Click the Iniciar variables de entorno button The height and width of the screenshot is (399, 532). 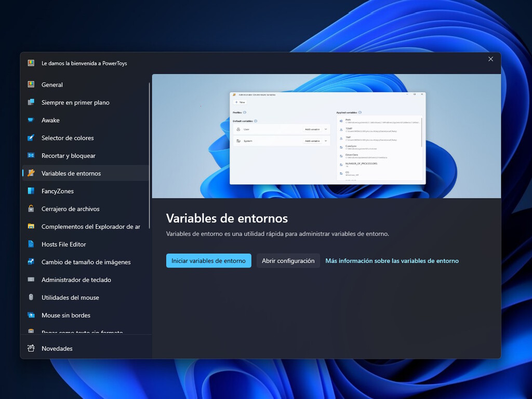tap(209, 261)
